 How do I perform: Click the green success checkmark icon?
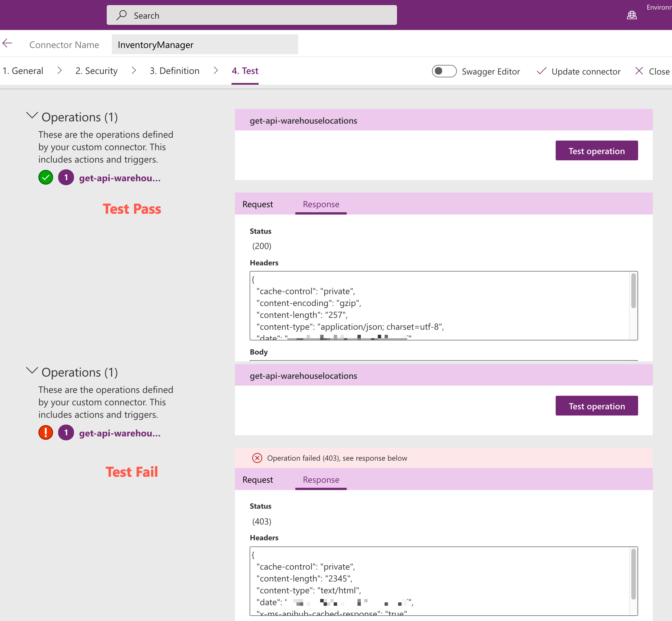click(x=46, y=178)
